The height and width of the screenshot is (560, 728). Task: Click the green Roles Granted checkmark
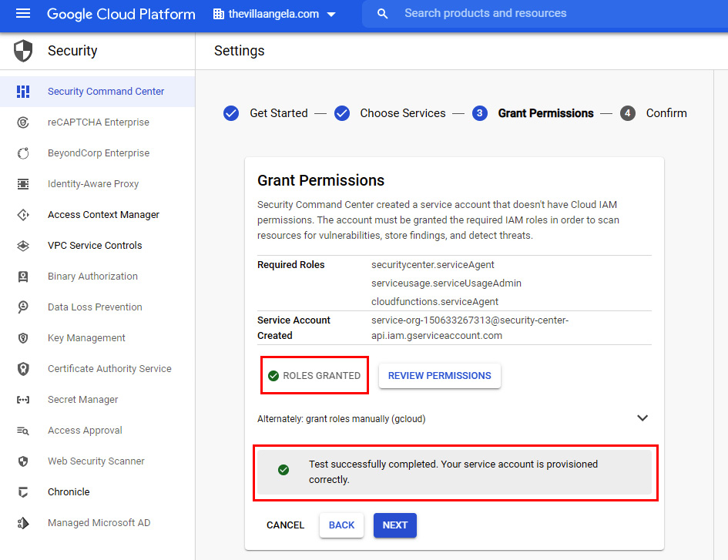(273, 376)
